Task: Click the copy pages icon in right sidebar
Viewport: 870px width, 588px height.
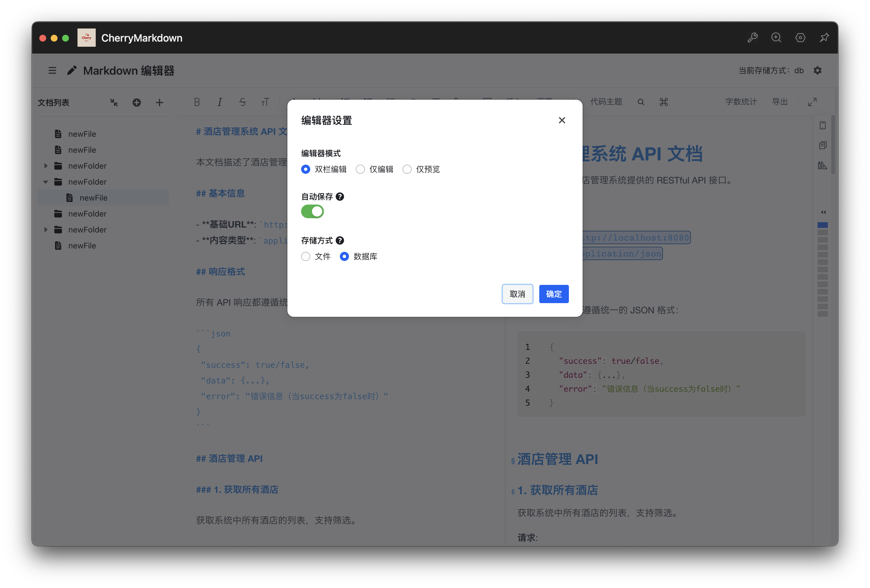Action: tap(822, 145)
